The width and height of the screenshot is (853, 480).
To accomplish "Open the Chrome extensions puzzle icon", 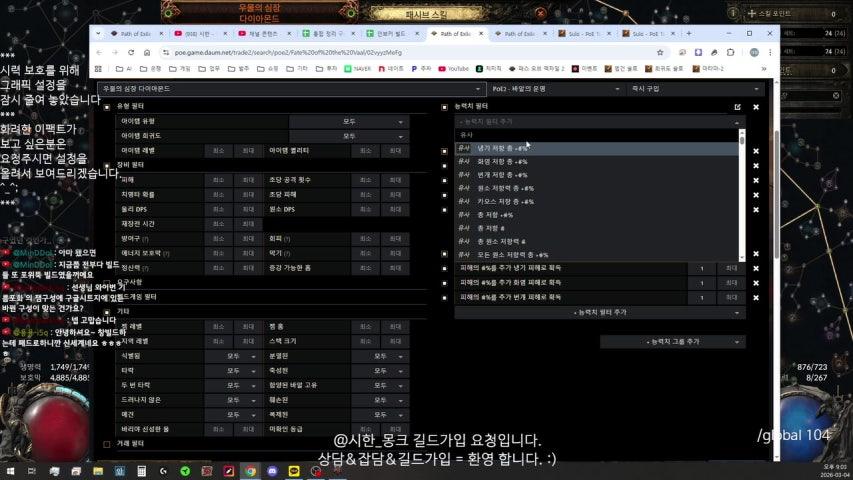I will point(731,52).
